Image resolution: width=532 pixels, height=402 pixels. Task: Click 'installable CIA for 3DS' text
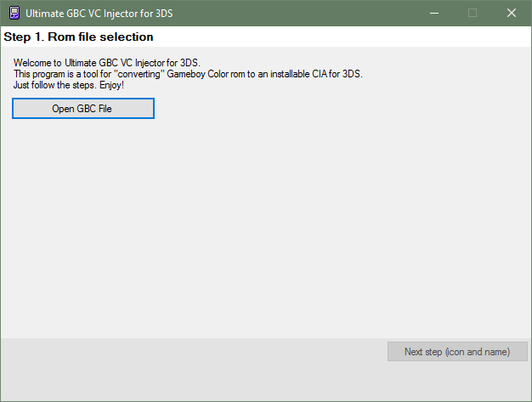tap(314, 74)
